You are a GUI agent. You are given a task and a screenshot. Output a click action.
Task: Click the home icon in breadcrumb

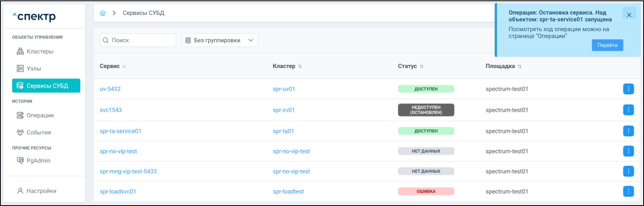[103, 13]
